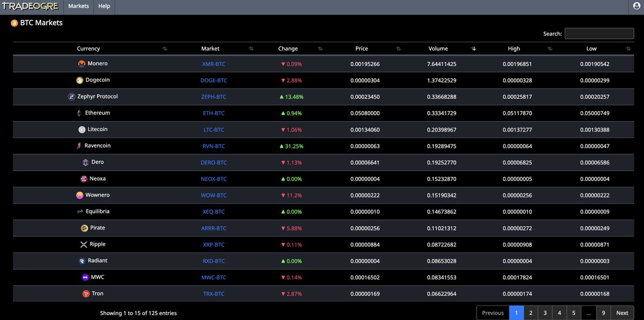Open the Help menu

104,6
